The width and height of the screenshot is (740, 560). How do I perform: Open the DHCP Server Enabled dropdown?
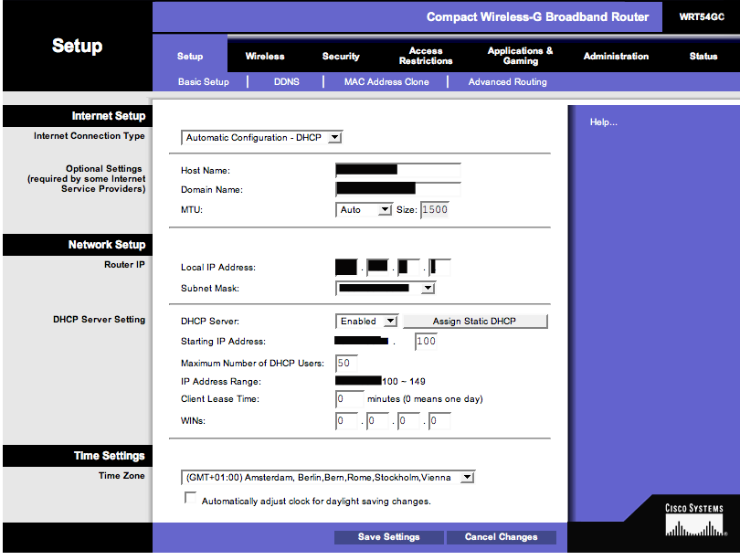coord(366,322)
